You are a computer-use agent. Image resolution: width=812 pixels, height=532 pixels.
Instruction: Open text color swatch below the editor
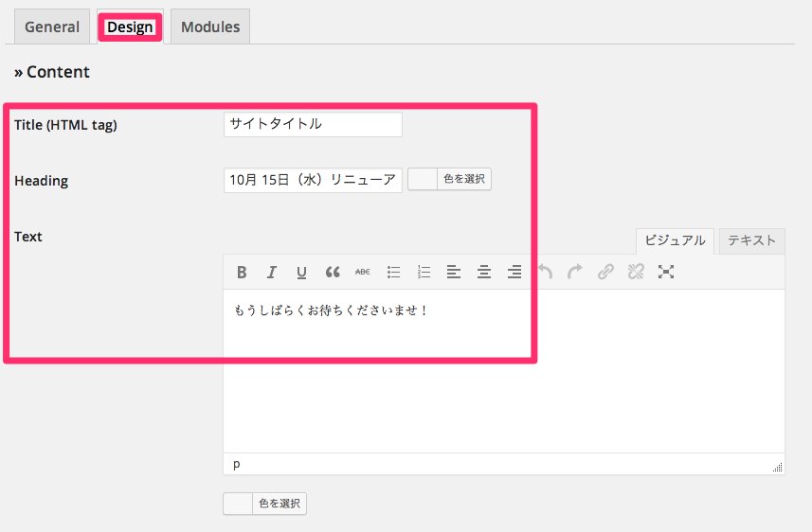[238, 504]
